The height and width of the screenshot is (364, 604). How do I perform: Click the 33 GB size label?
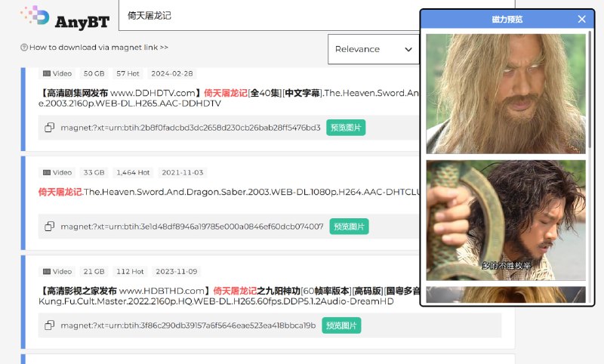click(94, 173)
